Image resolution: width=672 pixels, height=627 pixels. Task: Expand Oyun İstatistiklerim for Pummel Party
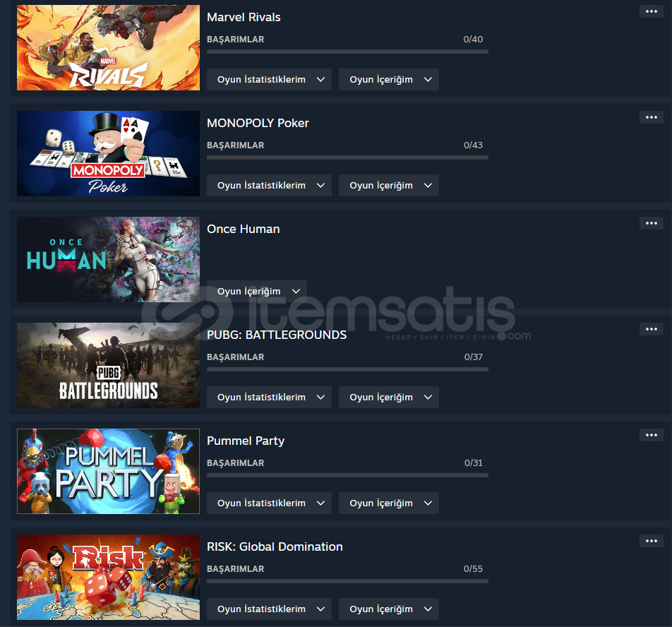(269, 503)
